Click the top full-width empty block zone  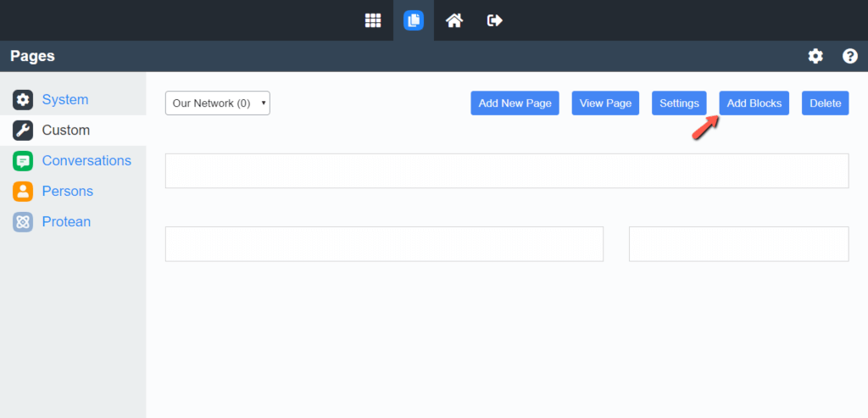[507, 171]
